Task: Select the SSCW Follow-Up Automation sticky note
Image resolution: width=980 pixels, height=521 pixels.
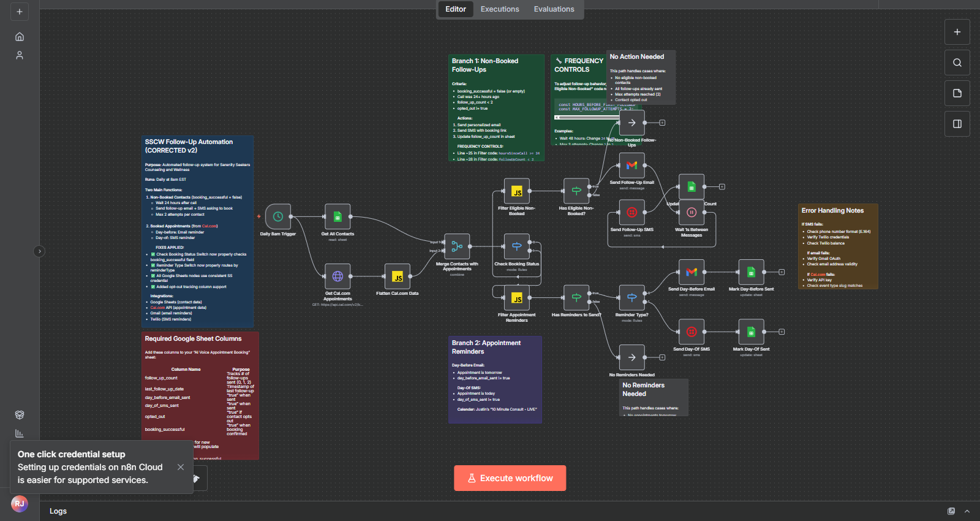Action: pos(197,232)
